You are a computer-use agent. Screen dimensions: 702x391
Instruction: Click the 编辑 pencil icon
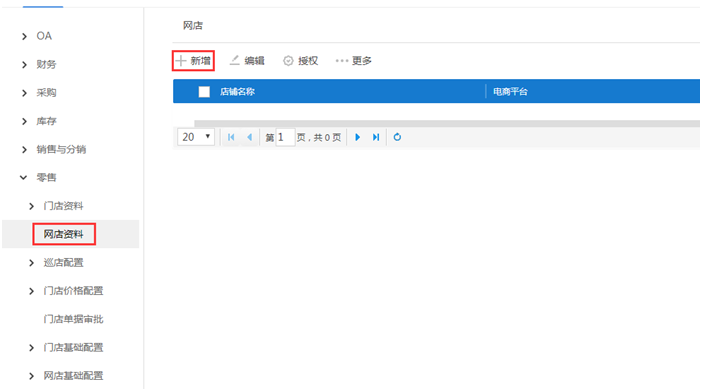point(235,60)
